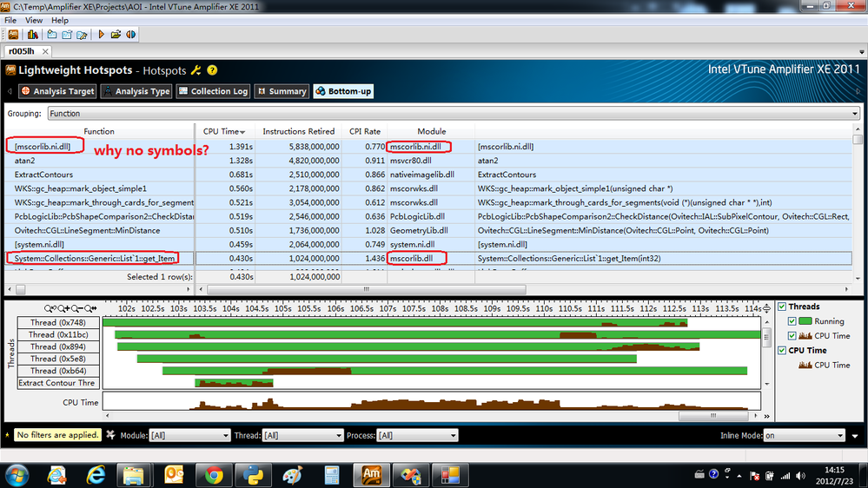Switch to the Summary tab
Screen dimensions: 868x488
click(x=282, y=91)
